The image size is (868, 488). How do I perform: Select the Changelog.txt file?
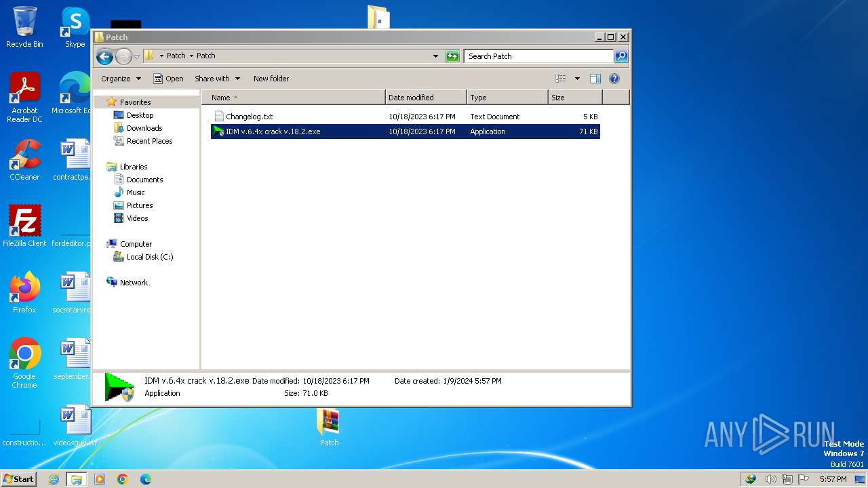click(x=406, y=117)
